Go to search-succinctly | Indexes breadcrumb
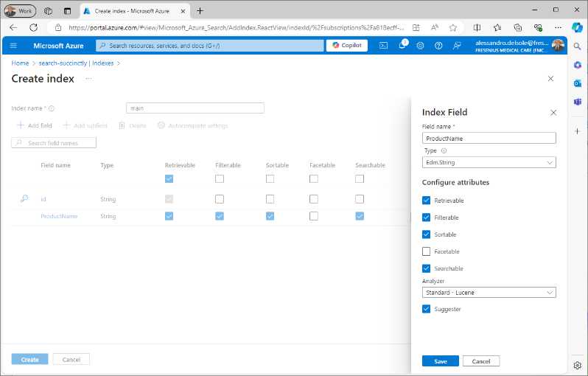This screenshot has width=588, height=376. [76, 63]
